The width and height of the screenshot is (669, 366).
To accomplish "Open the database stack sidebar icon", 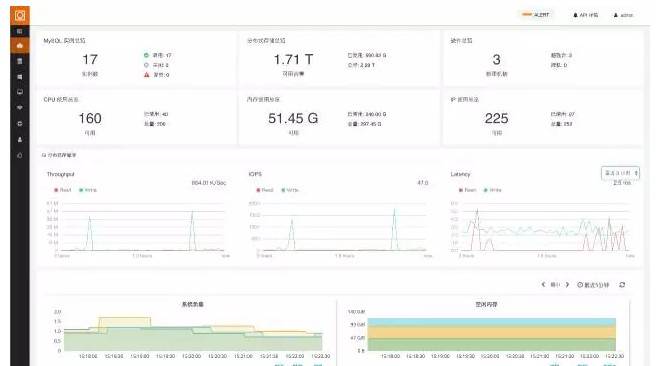I will tap(20, 61).
